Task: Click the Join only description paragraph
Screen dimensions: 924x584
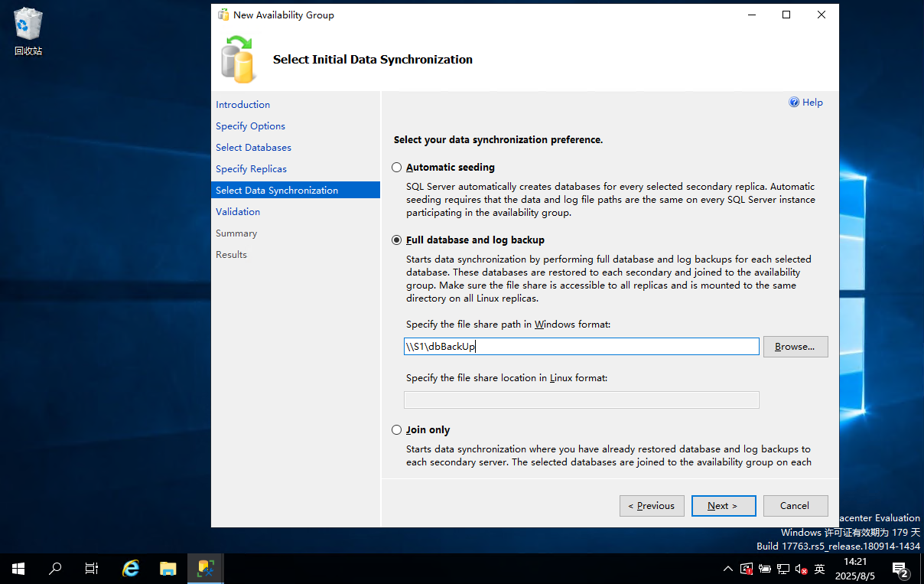Action: [609, 455]
